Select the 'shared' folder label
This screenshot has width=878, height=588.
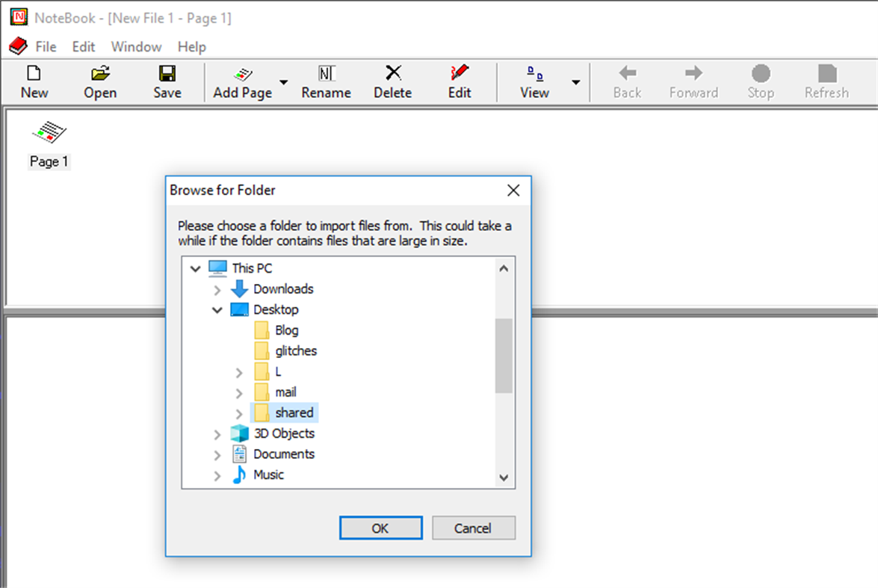[294, 412]
